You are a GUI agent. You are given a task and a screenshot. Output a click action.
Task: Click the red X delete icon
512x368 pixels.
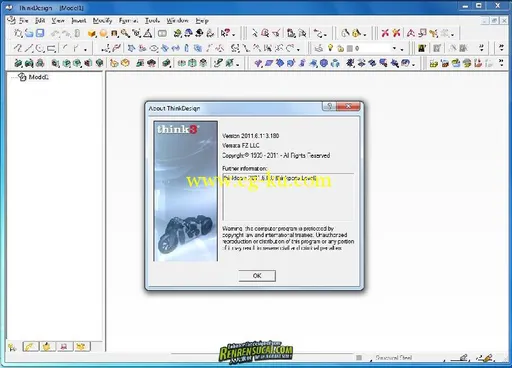[x=385, y=33]
